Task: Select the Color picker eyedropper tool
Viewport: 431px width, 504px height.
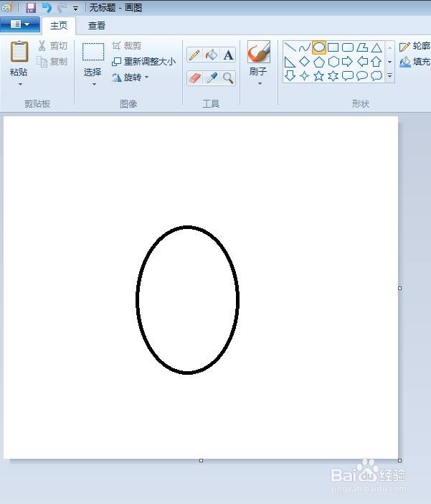Action: [212, 78]
